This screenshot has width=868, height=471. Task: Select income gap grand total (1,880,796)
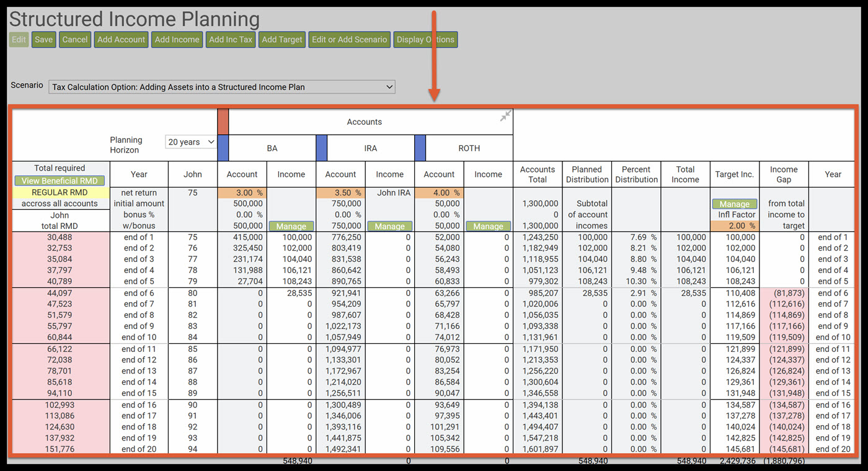[x=784, y=461]
